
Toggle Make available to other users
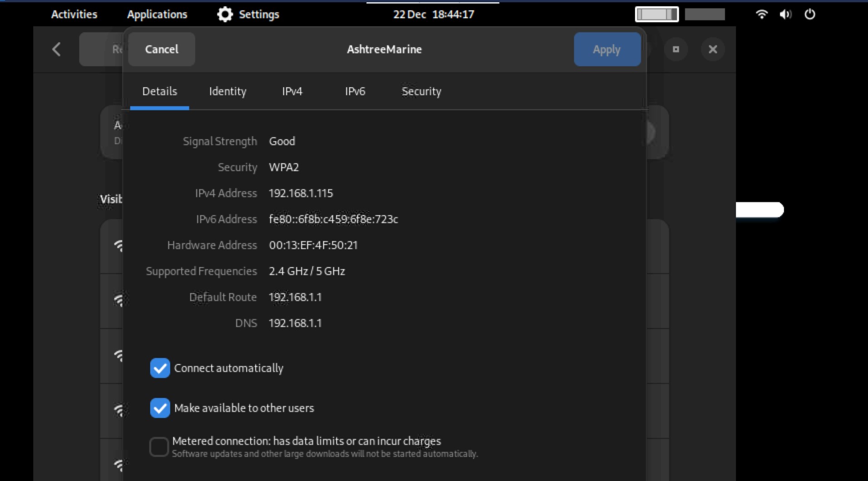pos(160,408)
